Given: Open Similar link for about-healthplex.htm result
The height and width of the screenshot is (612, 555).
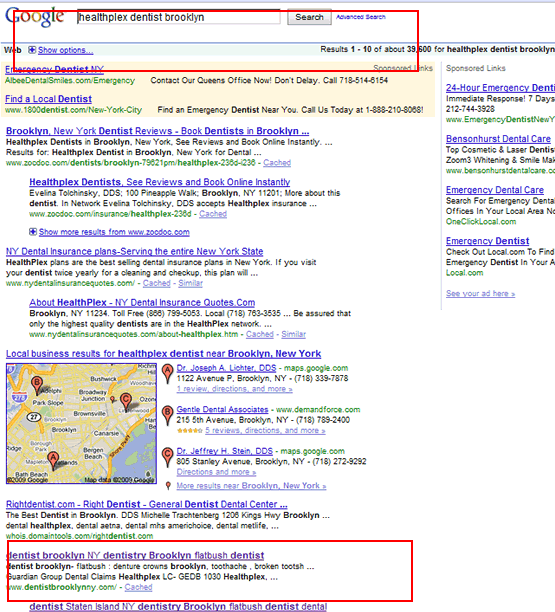Looking at the screenshot, I should [x=294, y=334].
